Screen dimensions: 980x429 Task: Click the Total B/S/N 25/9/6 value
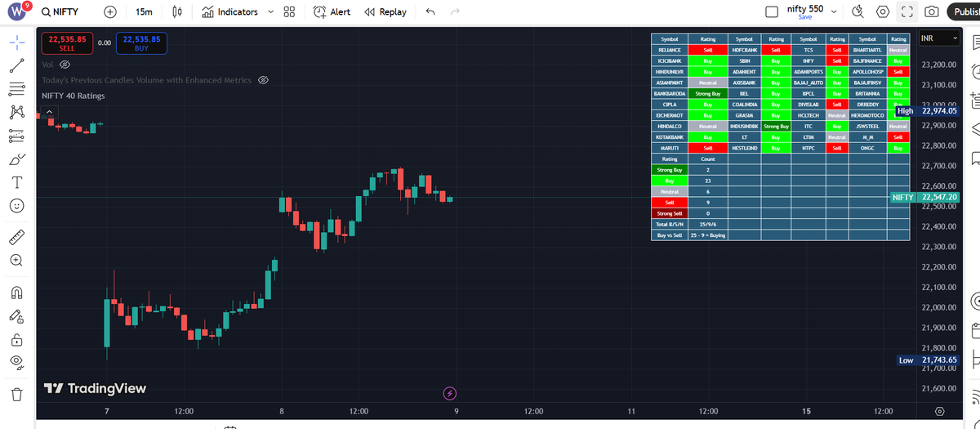(708, 224)
